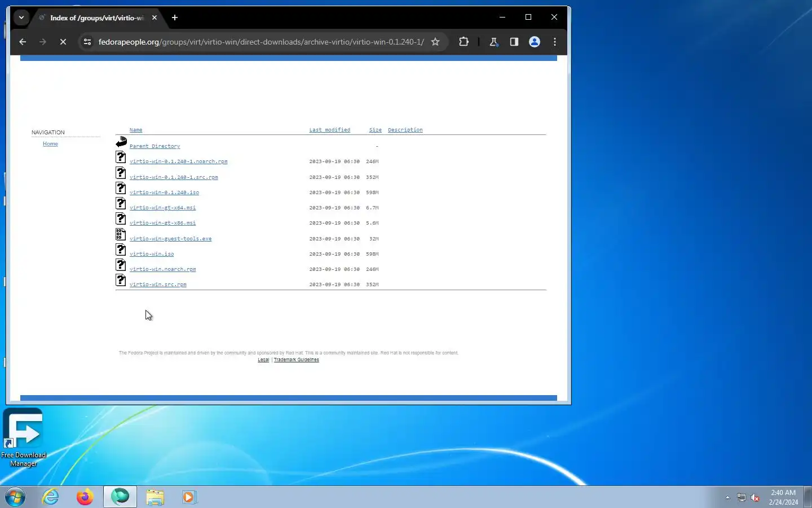Download virtio-win.iso
The image size is (812, 508).
[152, 254]
